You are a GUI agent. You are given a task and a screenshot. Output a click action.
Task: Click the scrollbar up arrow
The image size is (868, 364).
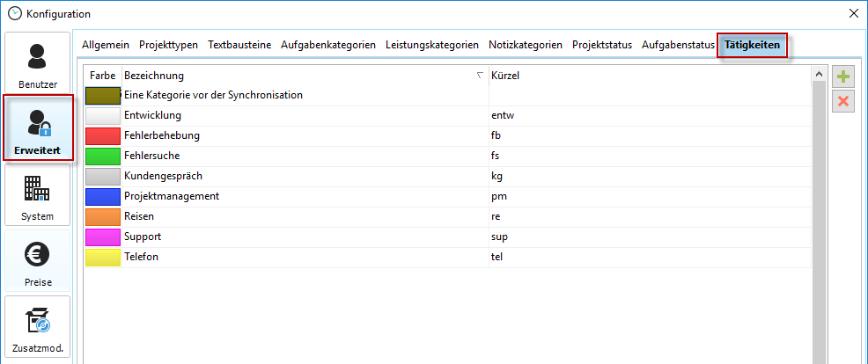[818, 76]
